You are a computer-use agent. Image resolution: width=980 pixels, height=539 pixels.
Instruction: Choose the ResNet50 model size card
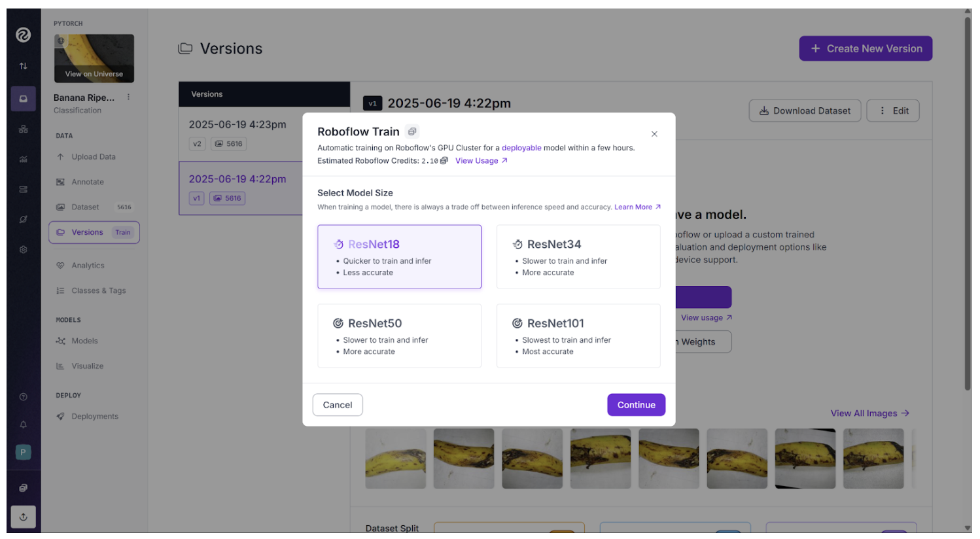(399, 336)
